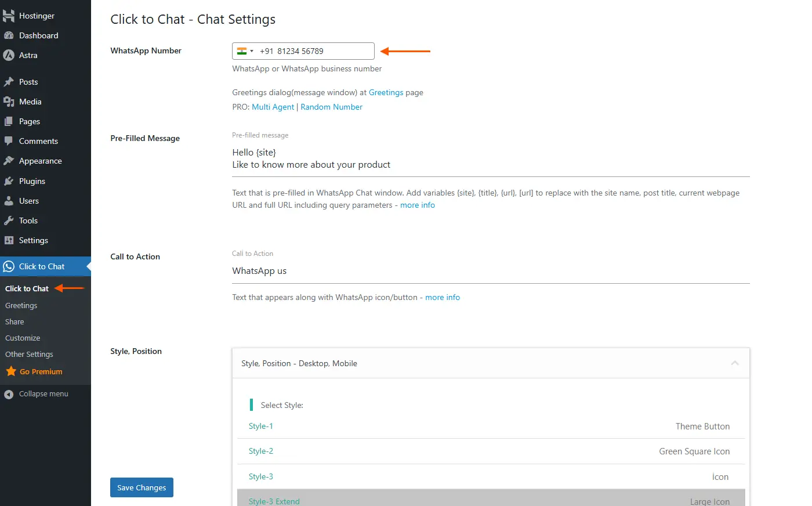This screenshot has width=812, height=506.
Task: Open more info link for pre-filled message
Action: click(418, 205)
